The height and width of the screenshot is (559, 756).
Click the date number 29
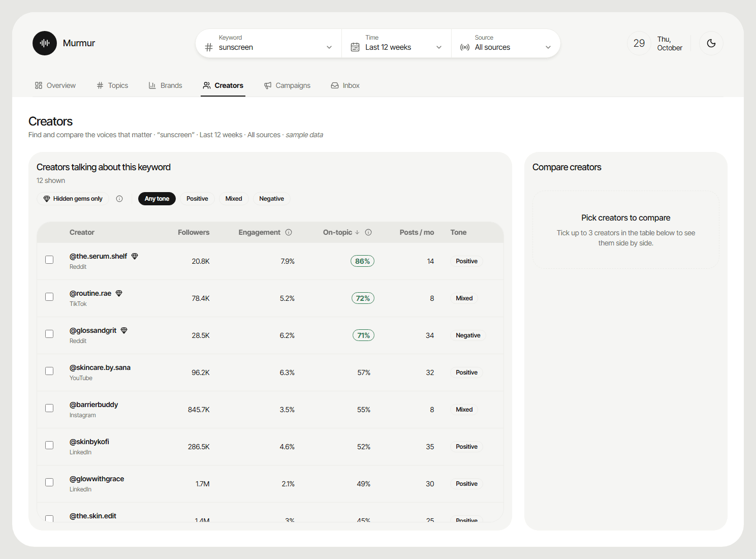click(639, 43)
